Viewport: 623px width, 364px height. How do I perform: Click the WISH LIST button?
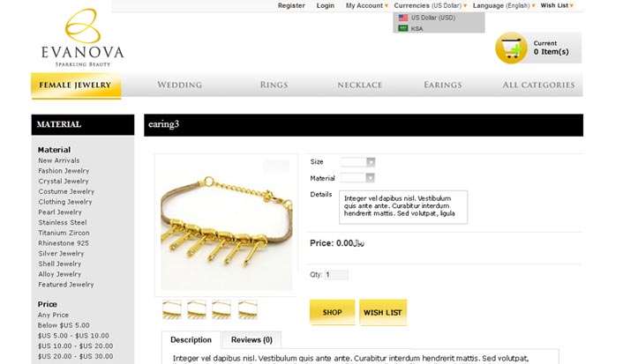[x=383, y=312]
